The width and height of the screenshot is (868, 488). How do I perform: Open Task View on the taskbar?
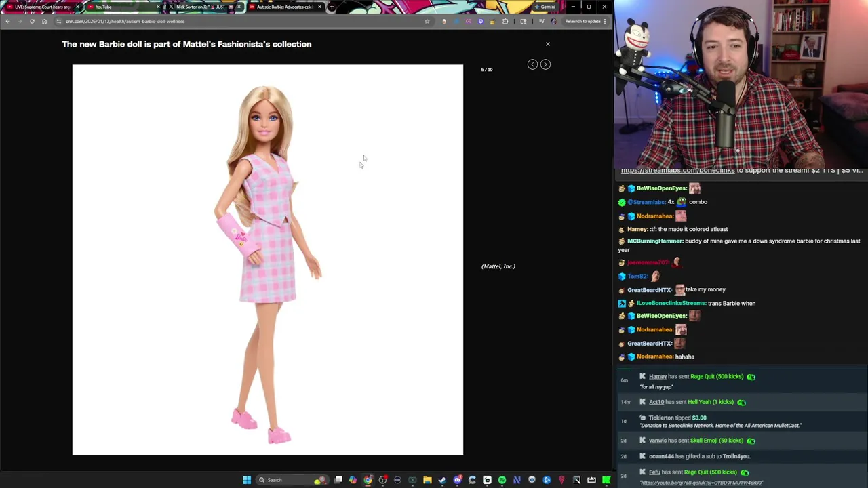point(338,480)
